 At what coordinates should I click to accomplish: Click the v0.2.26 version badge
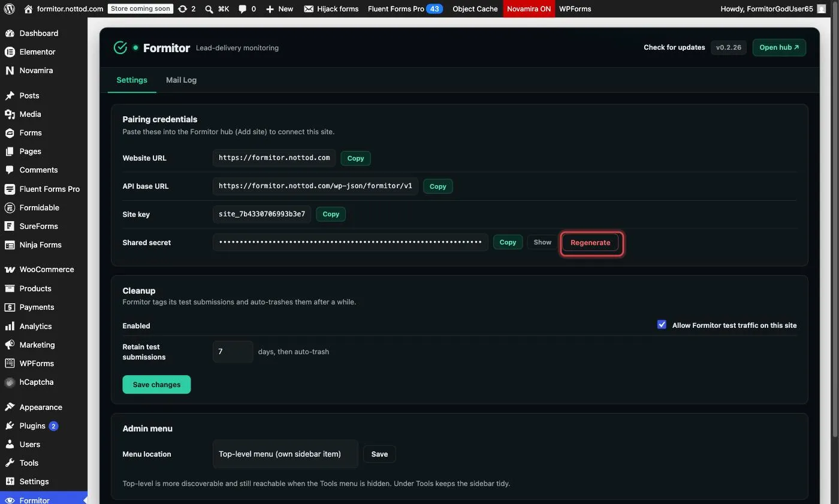point(728,47)
